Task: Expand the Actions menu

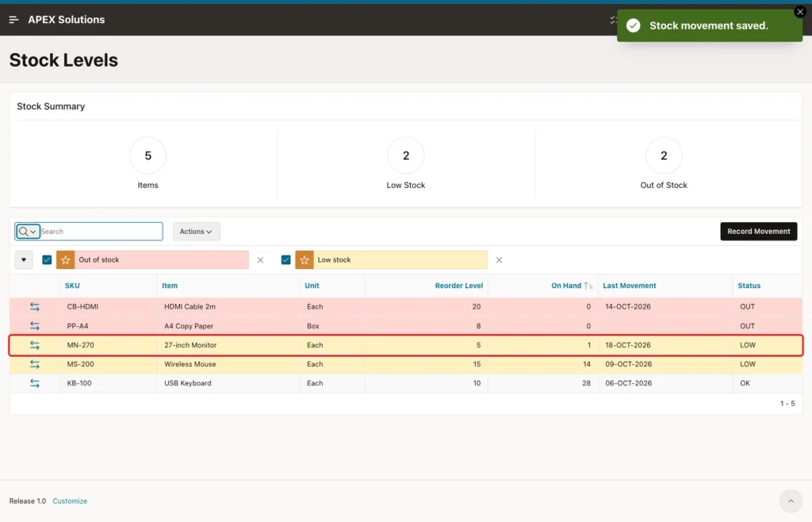Action: pos(197,232)
